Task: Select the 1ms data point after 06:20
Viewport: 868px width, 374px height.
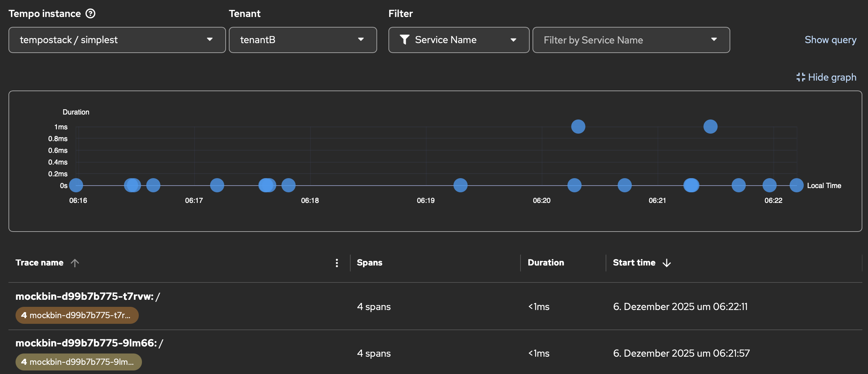Action: (x=578, y=127)
